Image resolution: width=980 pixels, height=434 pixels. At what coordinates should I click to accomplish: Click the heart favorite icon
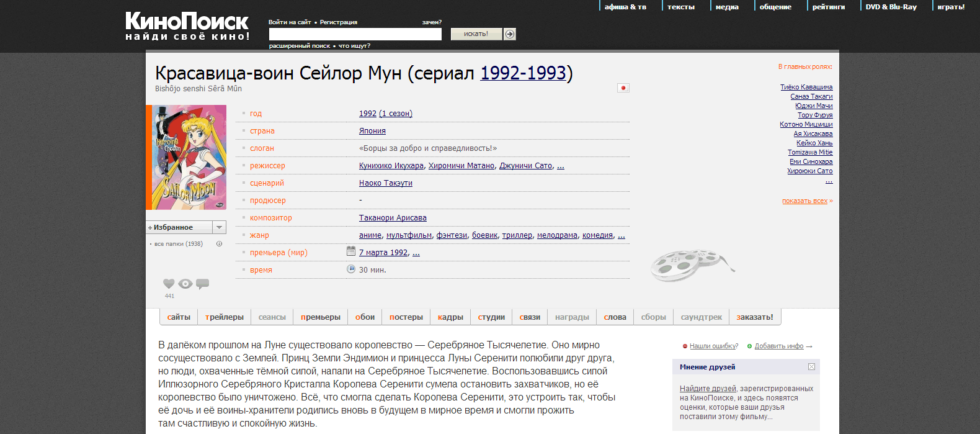click(x=169, y=284)
